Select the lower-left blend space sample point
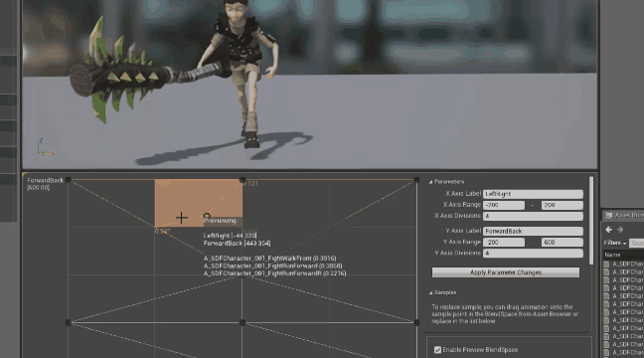644x358 pixels. click(69, 322)
